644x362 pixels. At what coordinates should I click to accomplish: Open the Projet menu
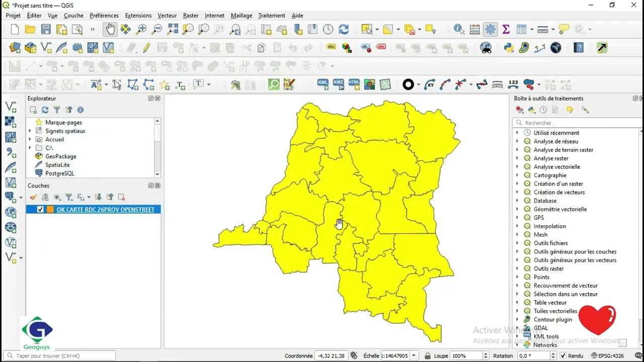[x=13, y=16]
